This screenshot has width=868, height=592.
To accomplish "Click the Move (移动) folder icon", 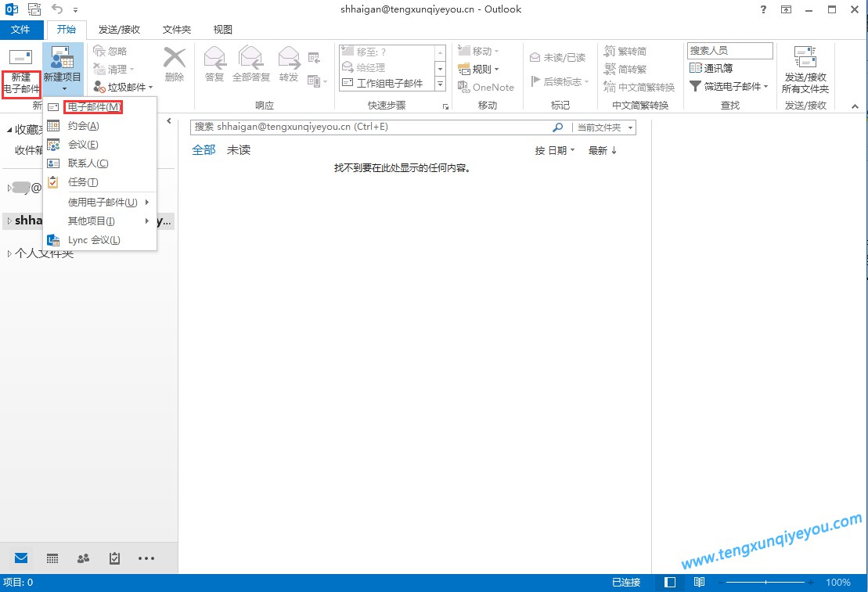I will click(464, 51).
